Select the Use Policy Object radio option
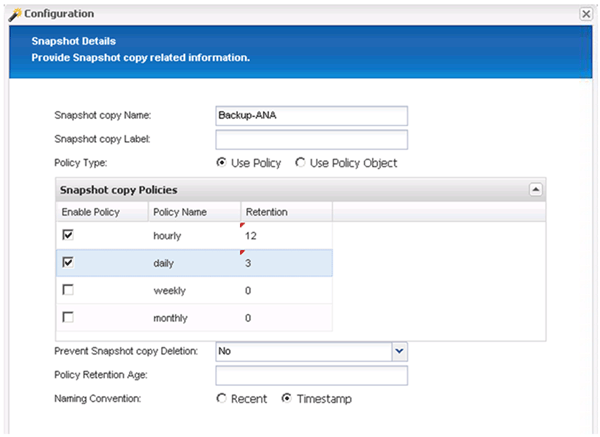 301,163
